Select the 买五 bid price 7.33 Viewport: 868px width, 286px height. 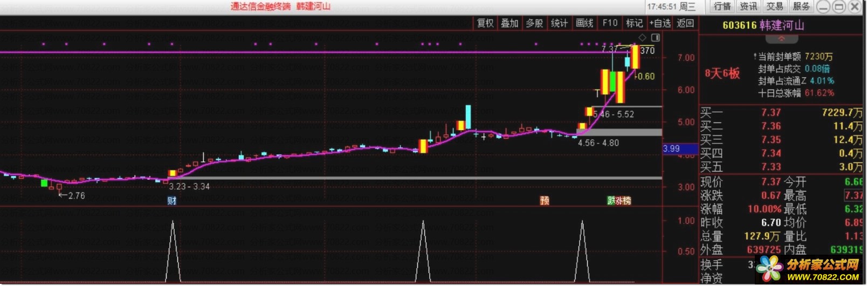[x=771, y=167]
